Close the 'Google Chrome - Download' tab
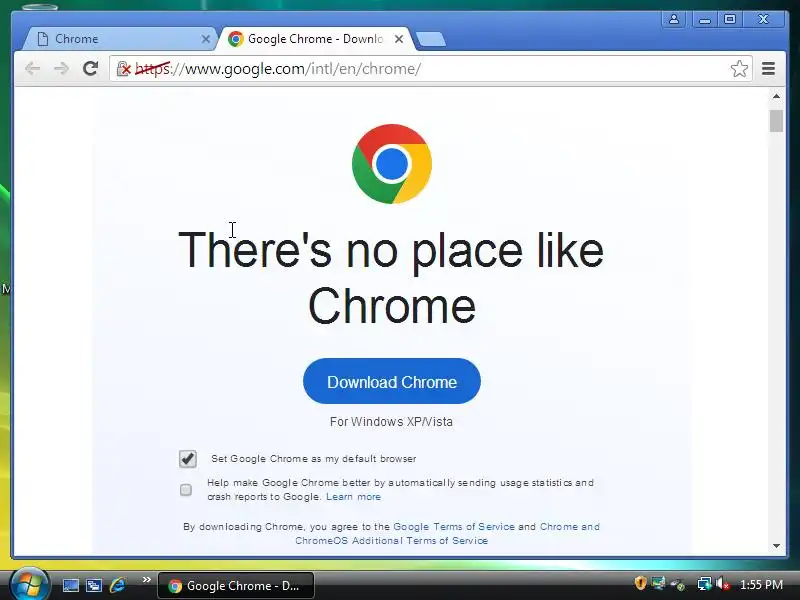Image resolution: width=800 pixels, height=600 pixels. pos(399,39)
